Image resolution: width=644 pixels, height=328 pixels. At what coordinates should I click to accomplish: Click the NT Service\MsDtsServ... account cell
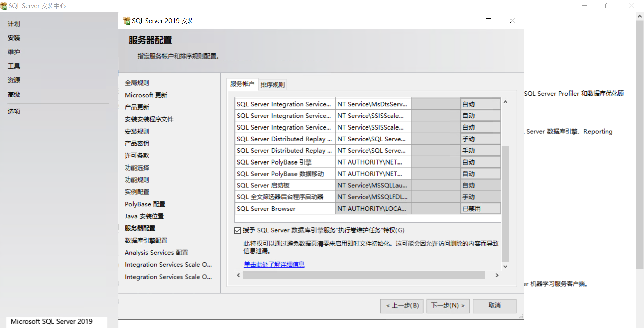(x=373, y=104)
